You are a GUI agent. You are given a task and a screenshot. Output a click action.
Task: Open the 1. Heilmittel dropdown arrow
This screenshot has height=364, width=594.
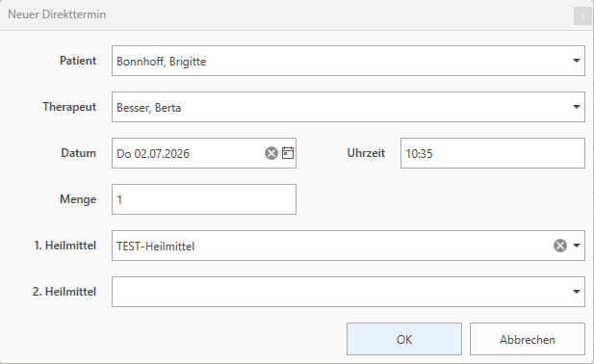577,246
